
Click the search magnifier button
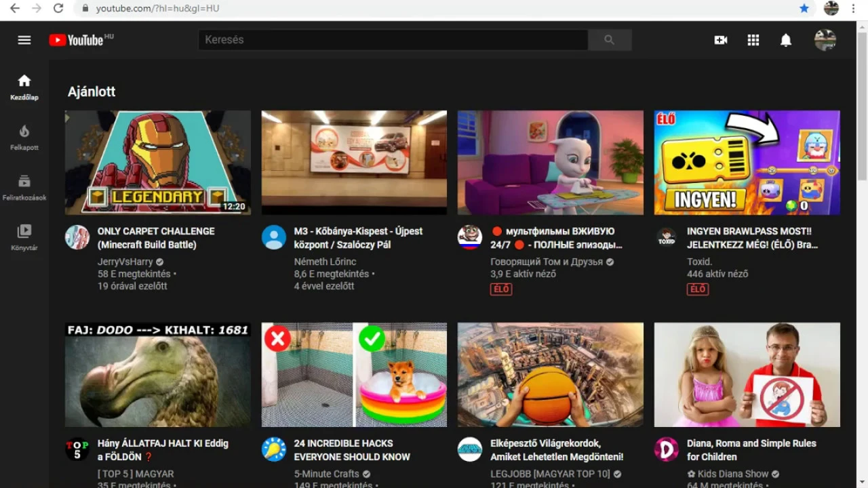coord(610,40)
